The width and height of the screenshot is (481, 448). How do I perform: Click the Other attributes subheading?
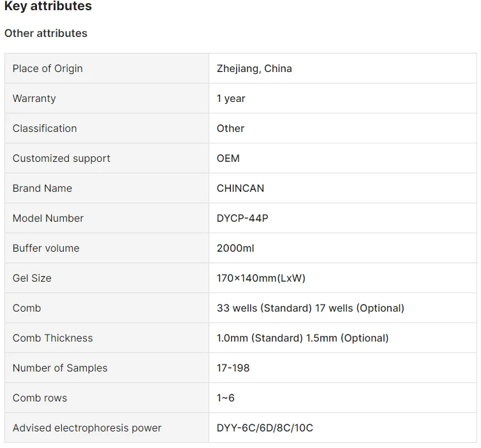coord(46,33)
